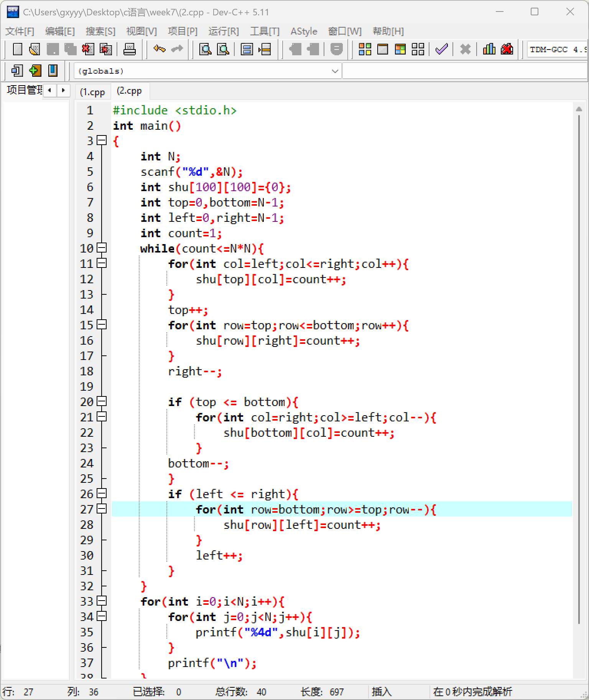Click the Compile icon with four colored squares
The image size is (589, 700).
pyautogui.click(x=365, y=49)
